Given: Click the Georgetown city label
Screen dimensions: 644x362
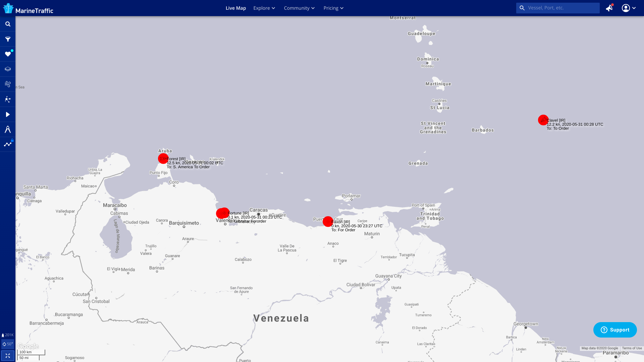Looking at the screenshot, I should (x=526, y=324).
